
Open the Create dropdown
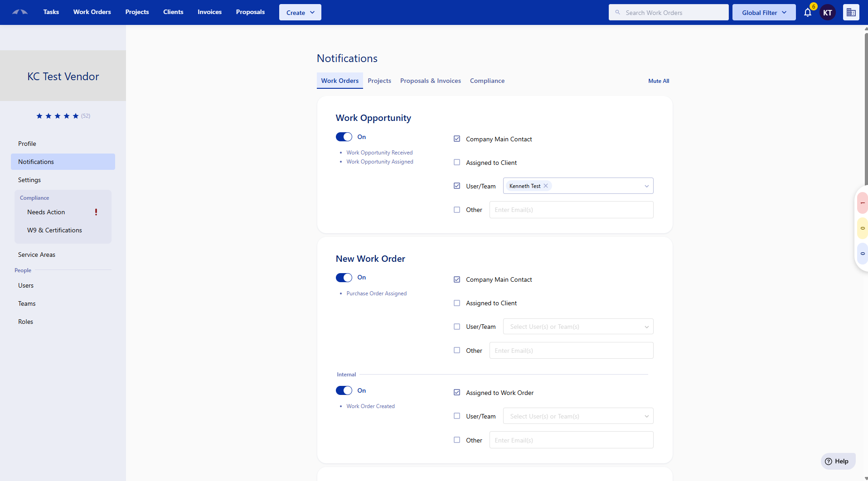(300, 12)
